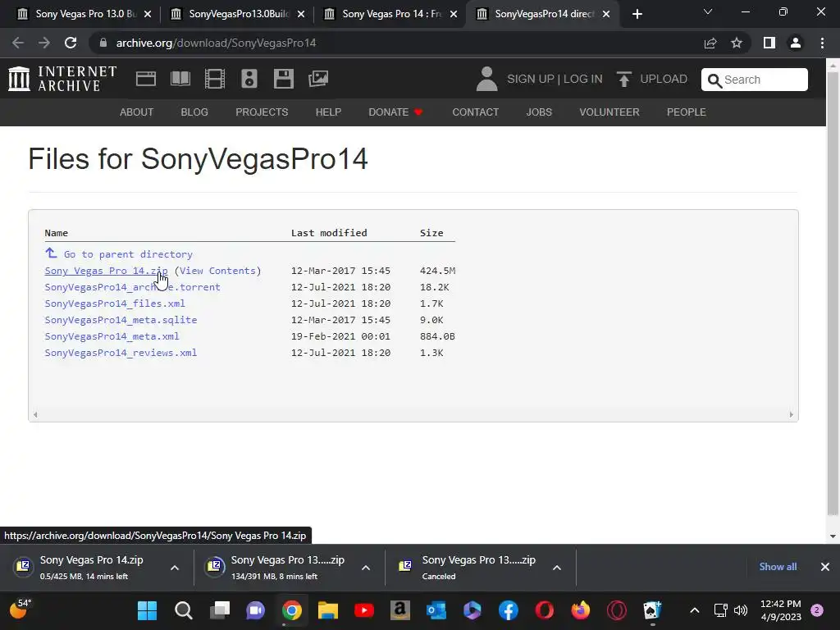Open the Texts section book icon
This screenshot has height=630, width=840.
180,79
